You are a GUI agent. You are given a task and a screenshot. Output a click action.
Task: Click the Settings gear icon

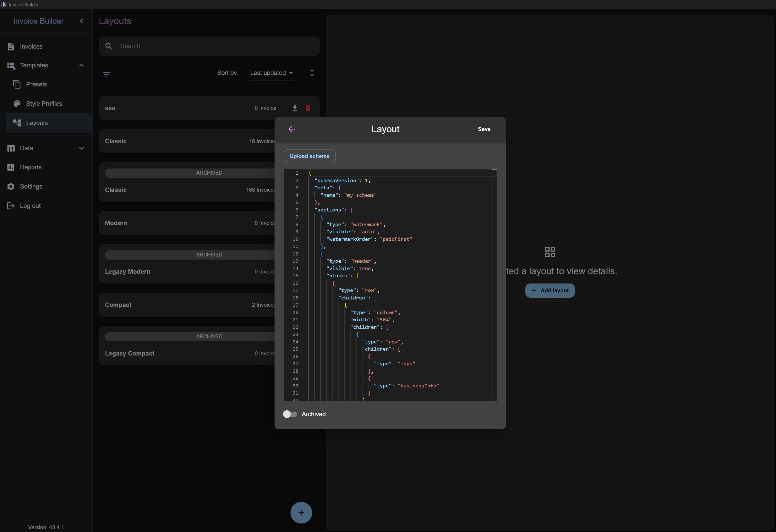11,187
